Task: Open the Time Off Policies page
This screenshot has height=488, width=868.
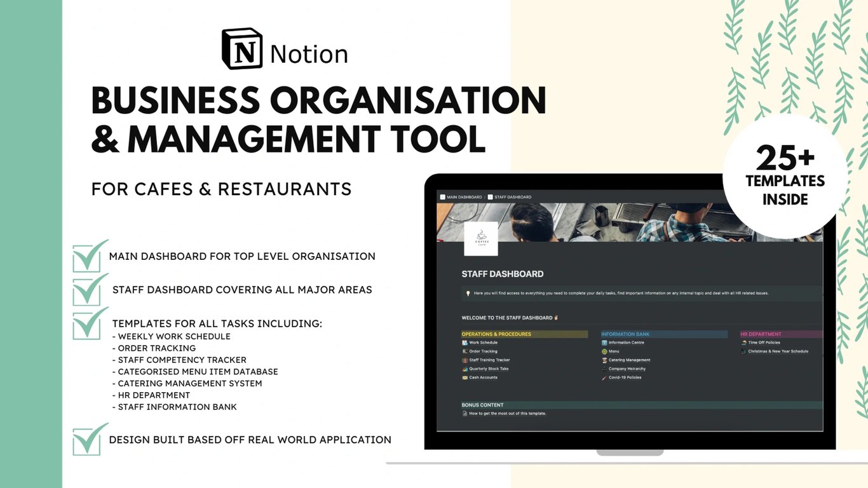Action: coord(764,342)
